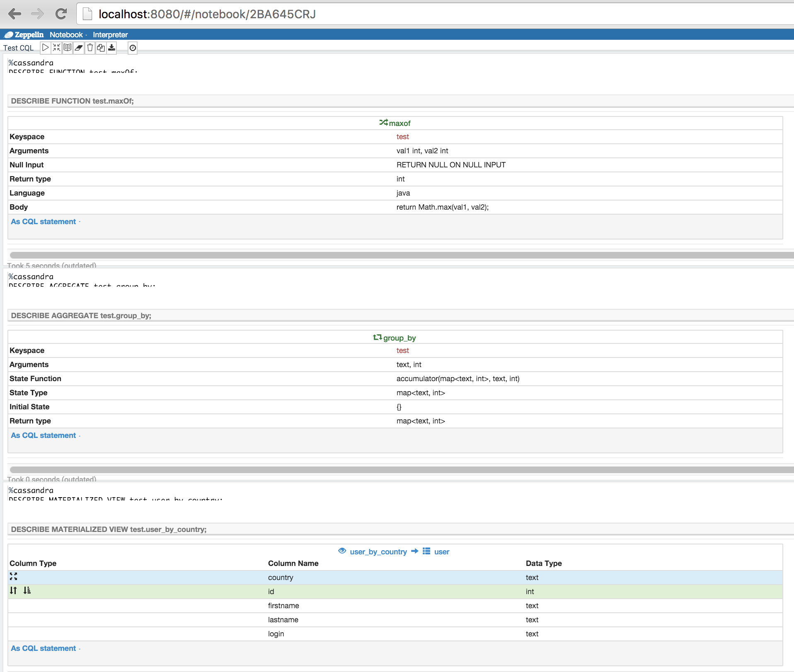Expand As CQL statement under user_by_country view

coord(44,648)
